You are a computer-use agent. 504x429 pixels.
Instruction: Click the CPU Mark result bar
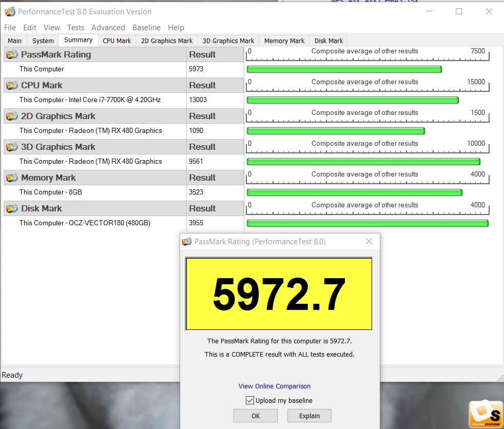[353, 100]
